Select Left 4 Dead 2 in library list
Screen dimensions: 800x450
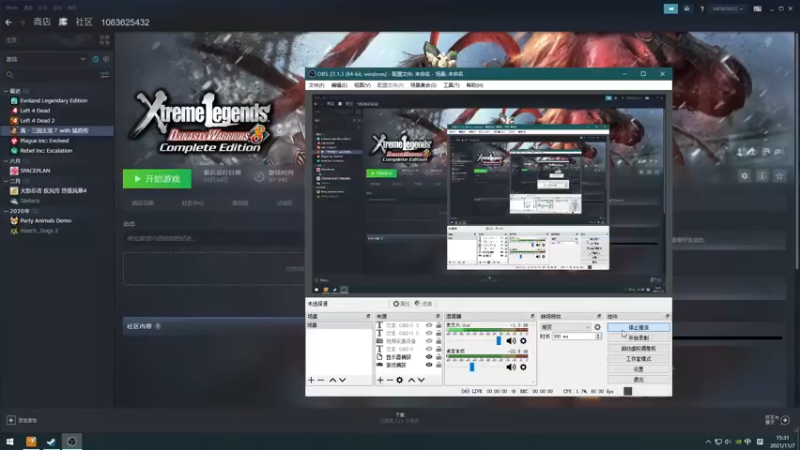(37, 120)
